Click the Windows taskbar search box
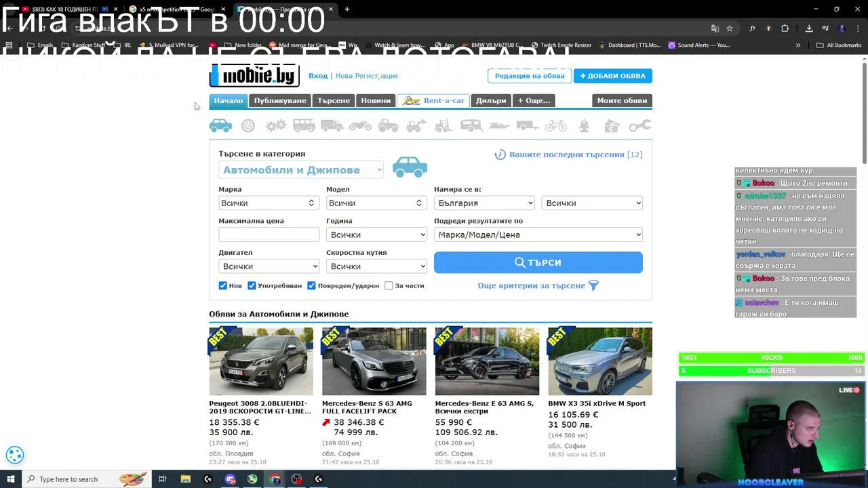This screenshot has height=488, width=868. 86,479
